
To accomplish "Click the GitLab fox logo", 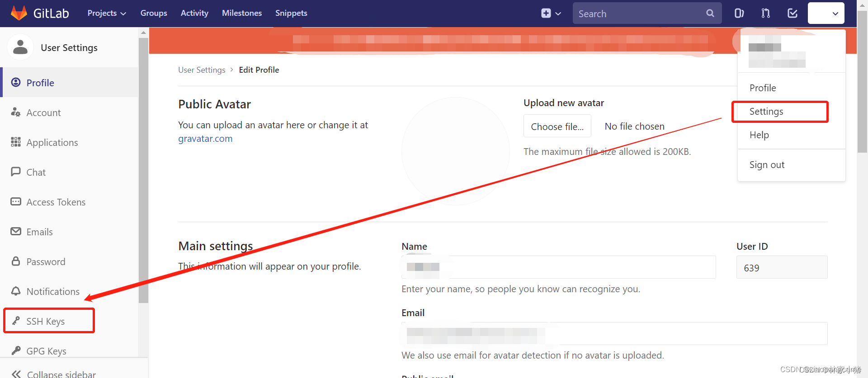I will pyautogui.click(x=19, y=13).
